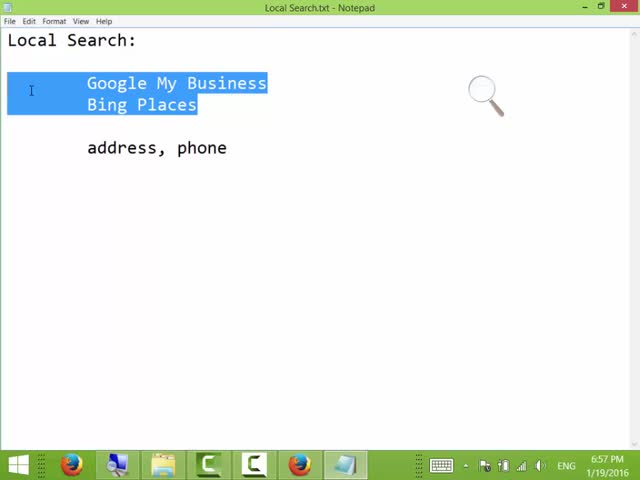640x480 pixels.
Task: Click the scrollbar up arrow
Action: tap(634, 34)
